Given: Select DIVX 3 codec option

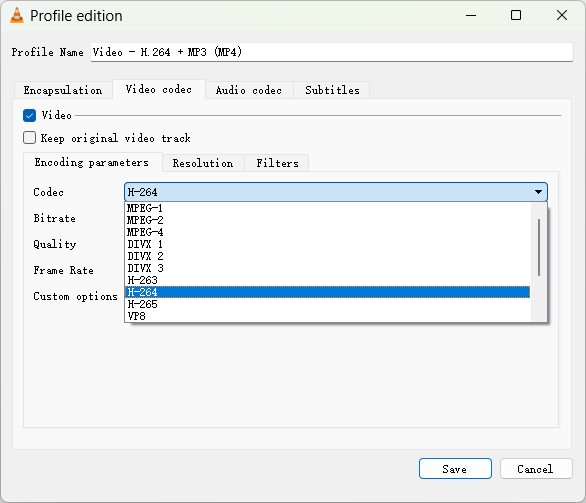Looking at the screenshot, I should point(327,268).
